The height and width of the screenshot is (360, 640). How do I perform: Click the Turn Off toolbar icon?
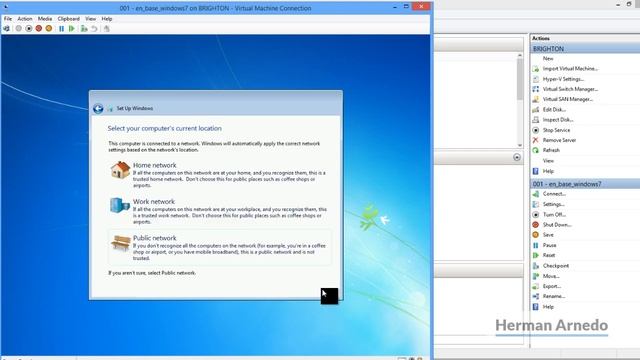tap(29, 29)
